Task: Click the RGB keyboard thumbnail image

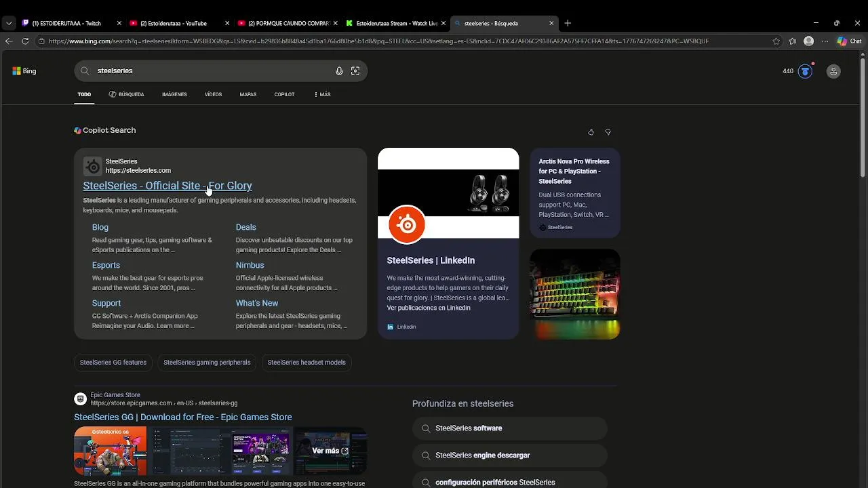Action: (575, 294)
